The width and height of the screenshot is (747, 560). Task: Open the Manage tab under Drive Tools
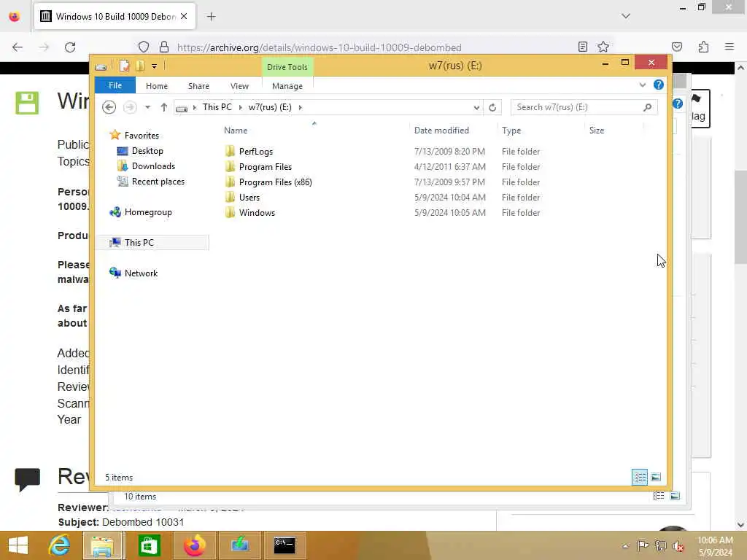click(x=287, y=86)
